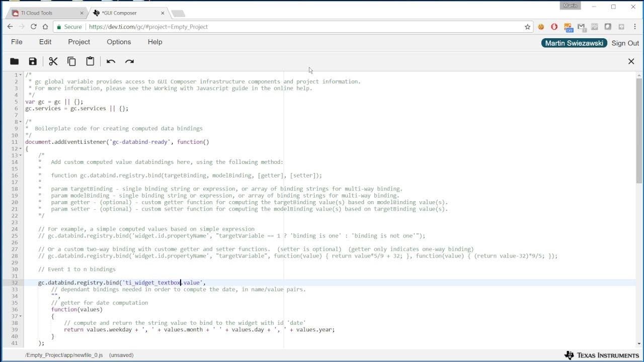Redo the edit with the redo arrow
The width and height of the screenshot is (644, 362).
click(x=129, y=61)
